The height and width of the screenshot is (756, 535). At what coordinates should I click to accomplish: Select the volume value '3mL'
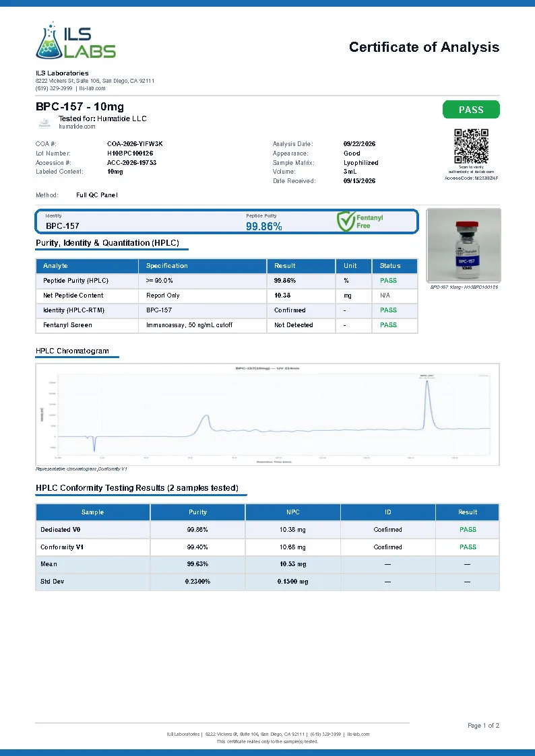coord(350,172)
